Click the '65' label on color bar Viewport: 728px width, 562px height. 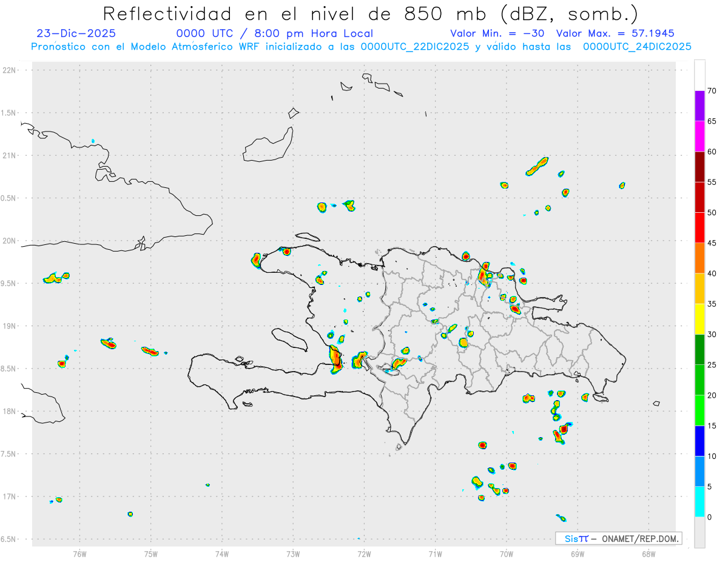[712, 121]
